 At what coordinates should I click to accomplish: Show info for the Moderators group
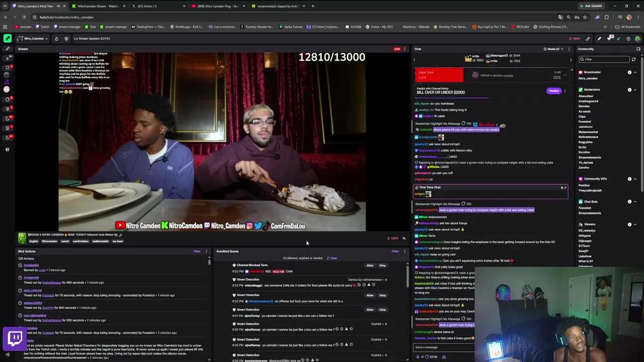point(629,90)
